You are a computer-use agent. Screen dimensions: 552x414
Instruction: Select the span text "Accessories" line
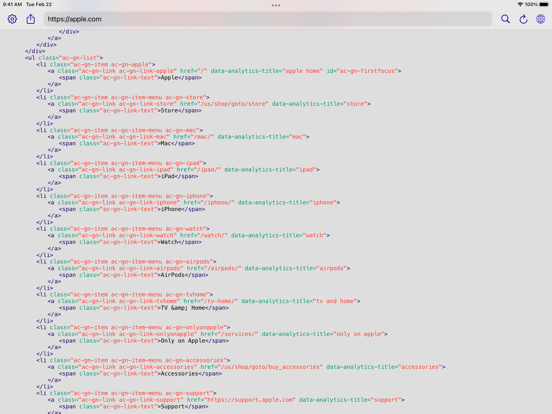(140, 374)
